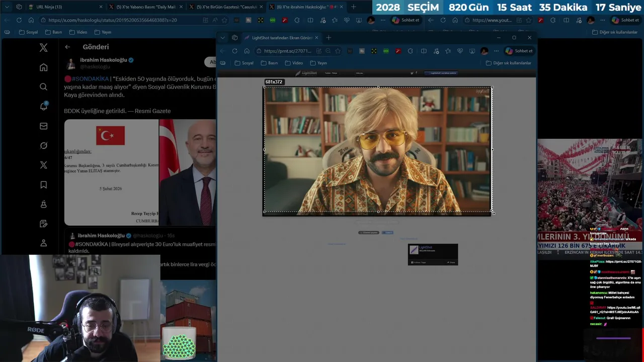Click #SONDAKİKA hashtag in main post
Screen dimensions: 644x362
pyautogui.click(x=90, y=79)
